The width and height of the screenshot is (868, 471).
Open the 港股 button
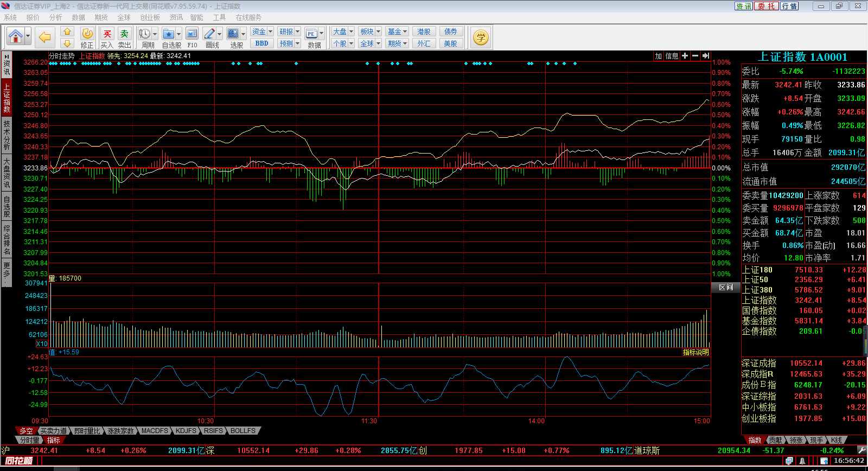[424, 31]
